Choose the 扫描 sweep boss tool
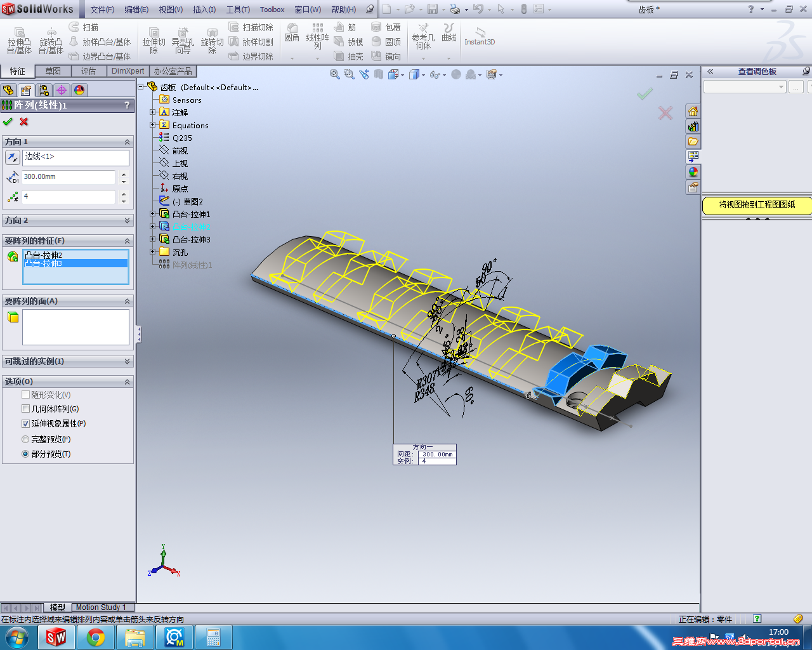 pos(84,27)
